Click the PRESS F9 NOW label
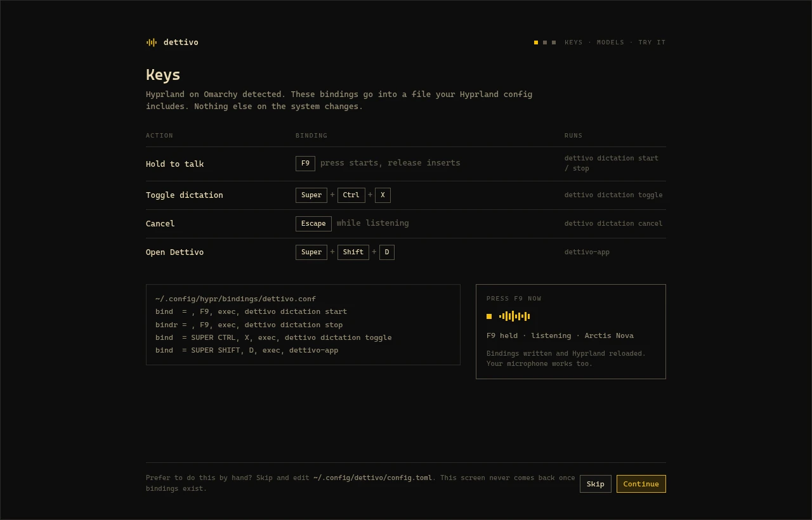 [x=514, y=299]
